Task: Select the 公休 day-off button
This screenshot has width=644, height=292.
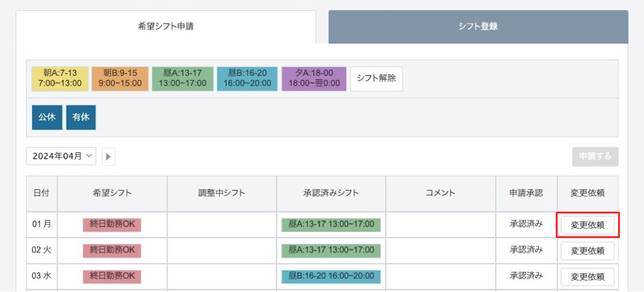Action: click(47, 117)
